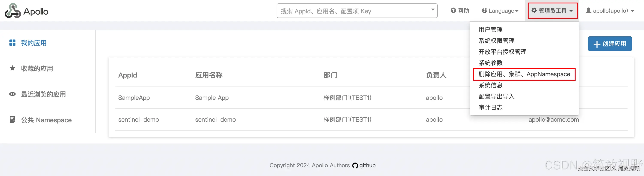Open the search box dropdown arrow
Image resolution: width=644 pixels, height=176 pixels.
coord(432,10)
